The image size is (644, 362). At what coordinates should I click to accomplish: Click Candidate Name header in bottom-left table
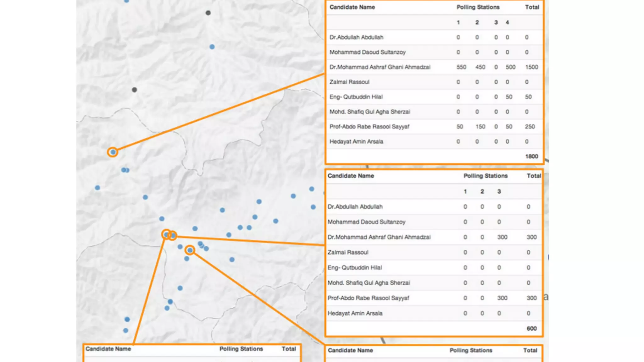point(108,349)
